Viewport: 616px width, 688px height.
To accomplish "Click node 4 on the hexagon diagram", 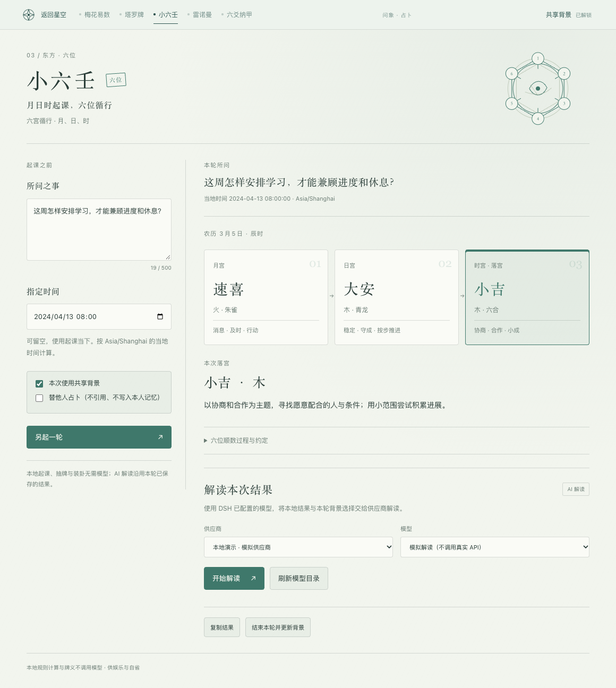I will 538,118.
